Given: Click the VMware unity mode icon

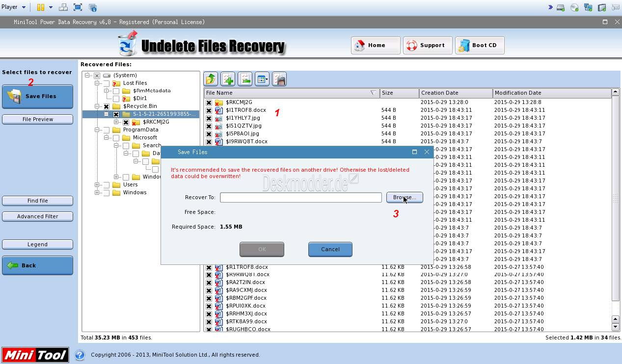Looking at the screenshot, I should [x=93, y=7].
